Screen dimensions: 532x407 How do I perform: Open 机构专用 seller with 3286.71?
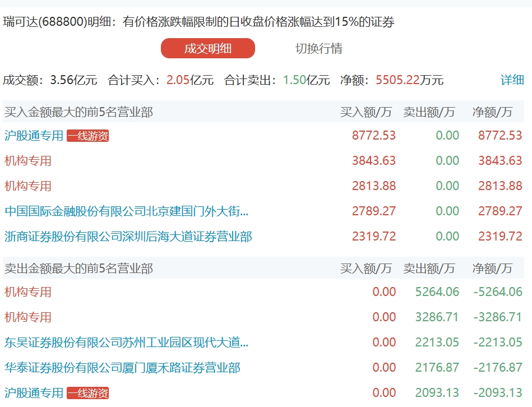tap(28, 317)
